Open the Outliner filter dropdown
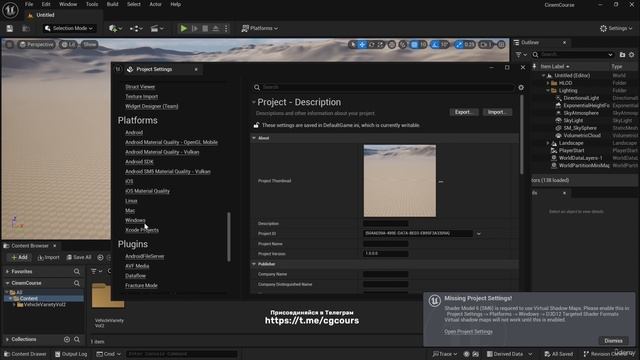The height and width of the screenshot is (360, 640). [x=521, y=54]
